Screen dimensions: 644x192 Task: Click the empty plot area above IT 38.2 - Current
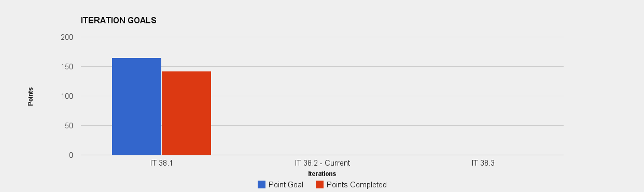[322, 96]
